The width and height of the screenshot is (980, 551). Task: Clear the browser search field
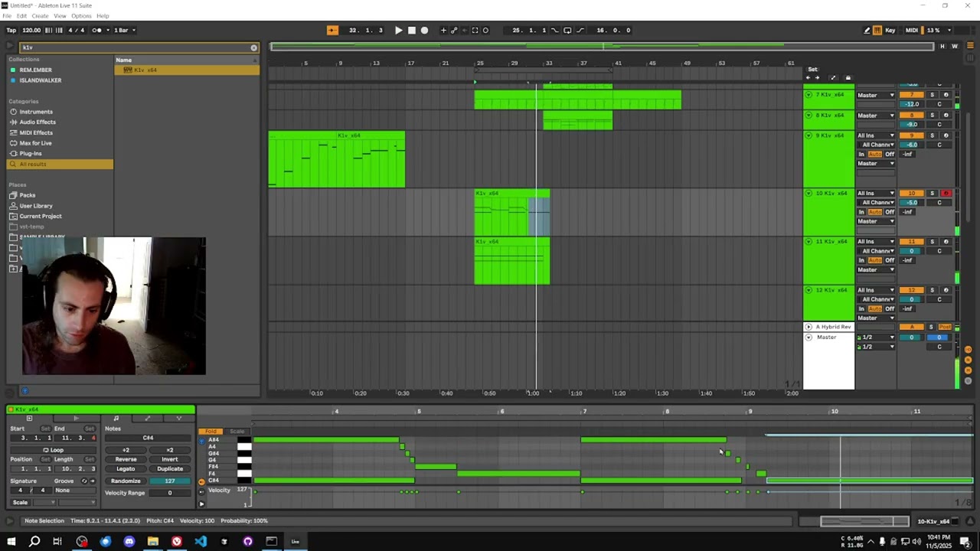[253, 47]
